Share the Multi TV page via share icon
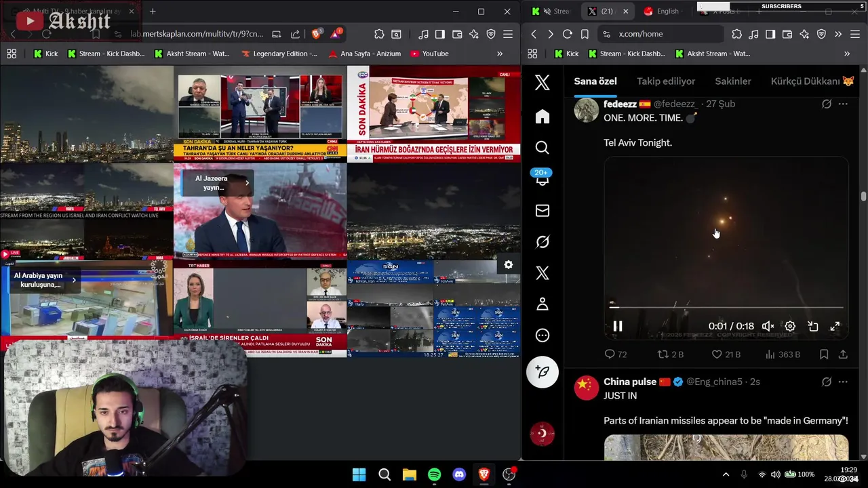The width and height of the screenshot is (868, 488). (x=295, y=34)
